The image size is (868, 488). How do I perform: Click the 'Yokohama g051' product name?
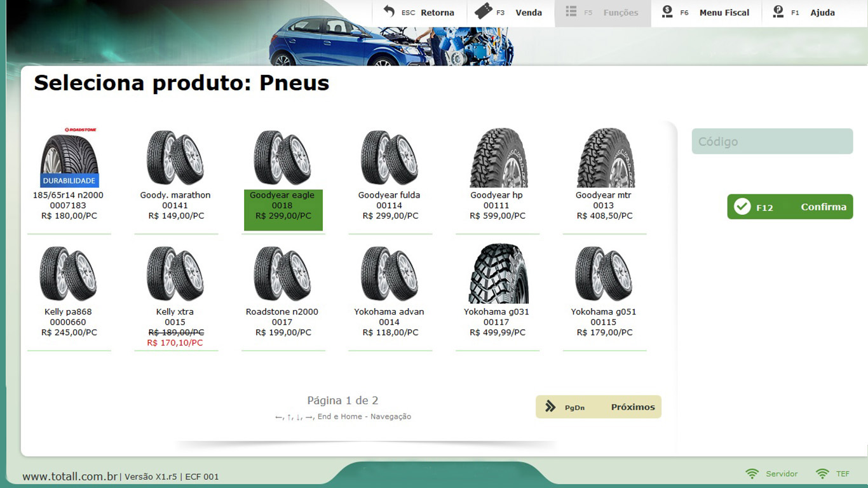[x=603, y=312]
